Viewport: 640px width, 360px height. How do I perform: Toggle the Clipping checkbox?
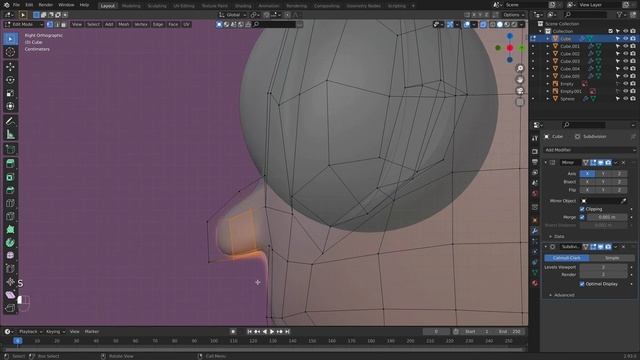582,209
